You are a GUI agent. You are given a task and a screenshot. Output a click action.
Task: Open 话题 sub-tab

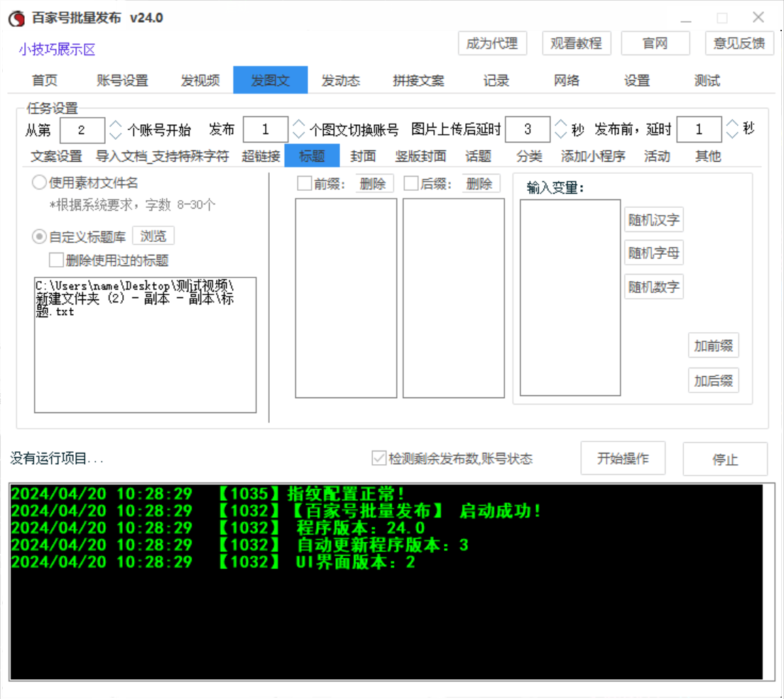pyautogui.click(x=479, y=156)
